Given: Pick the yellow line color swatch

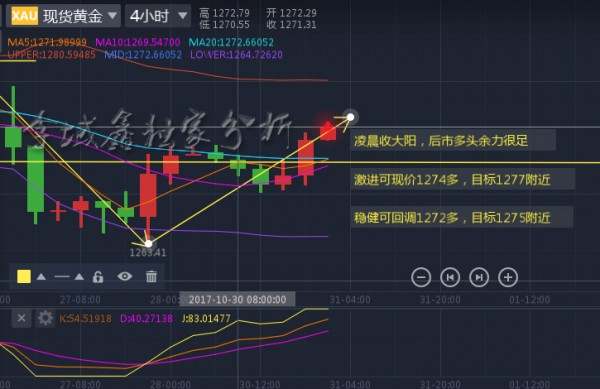Looking at the screenshot, I should [24, 277].
